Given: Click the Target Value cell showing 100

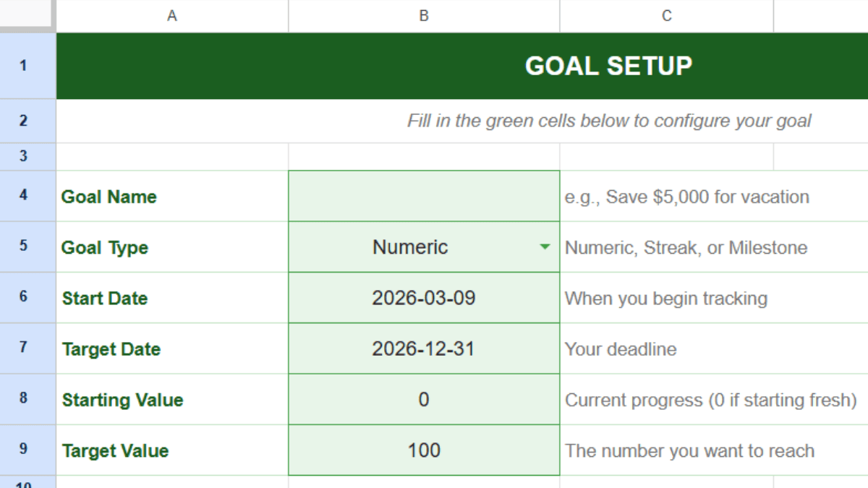Looking at the screenshot, I should pyautogui.click(x=424, y=450).
